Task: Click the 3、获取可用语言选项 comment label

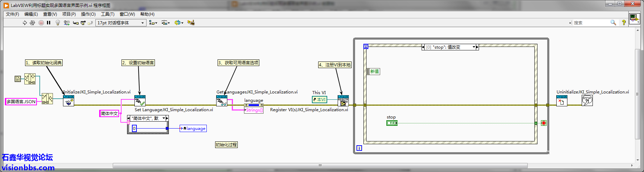Action: pyautogui.click(x=238, y=63)
